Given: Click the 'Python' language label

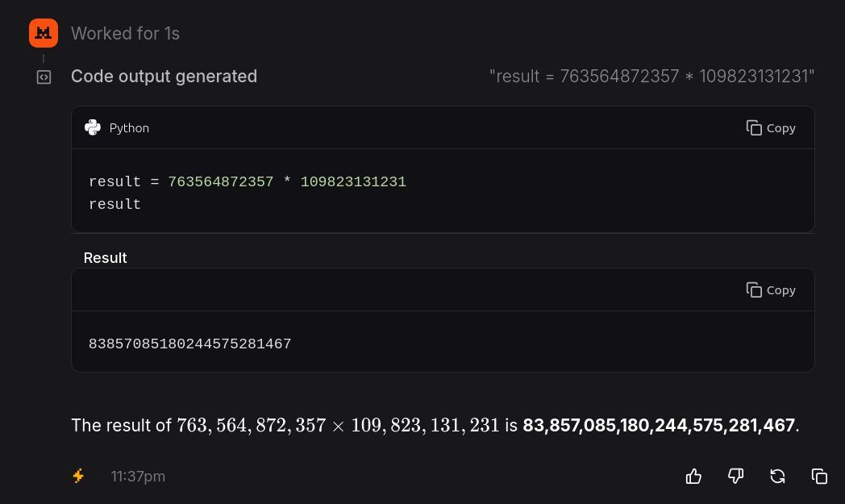Looking at the screenshot, I should (x=129, y=128).
